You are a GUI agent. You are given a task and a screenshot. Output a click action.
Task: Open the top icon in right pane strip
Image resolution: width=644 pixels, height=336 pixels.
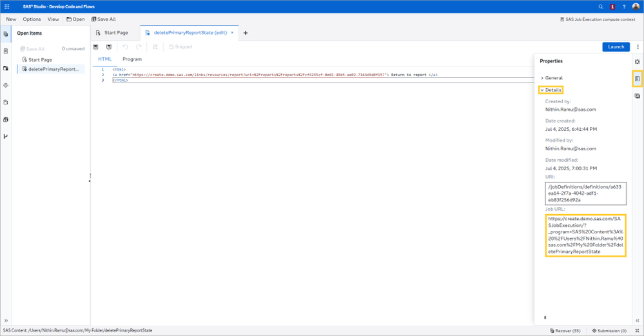[637, 62]
